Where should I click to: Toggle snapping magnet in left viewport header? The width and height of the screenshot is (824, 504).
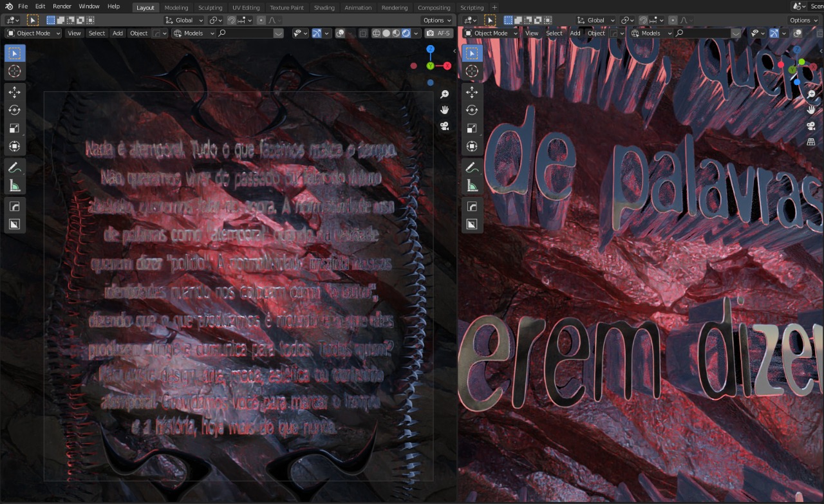231,21
